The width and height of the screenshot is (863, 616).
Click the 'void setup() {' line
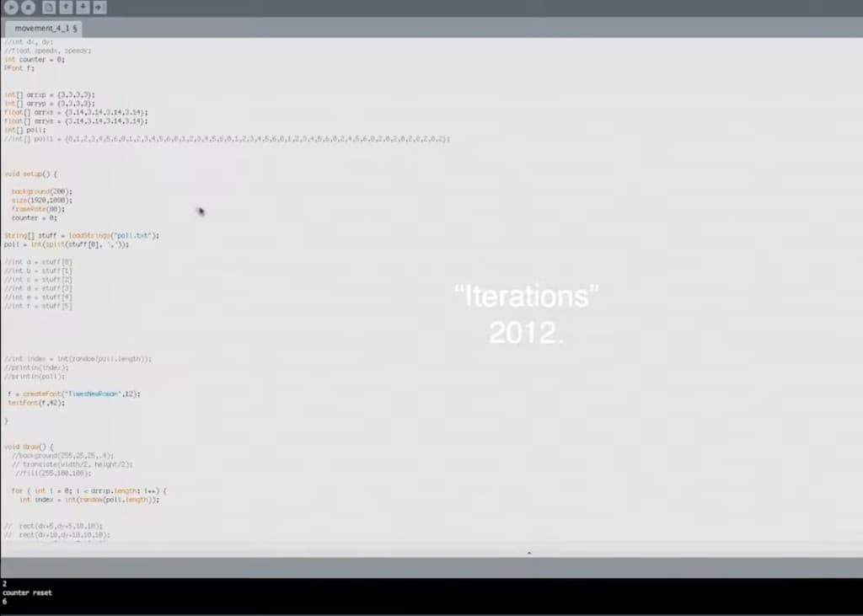(31, 174)
